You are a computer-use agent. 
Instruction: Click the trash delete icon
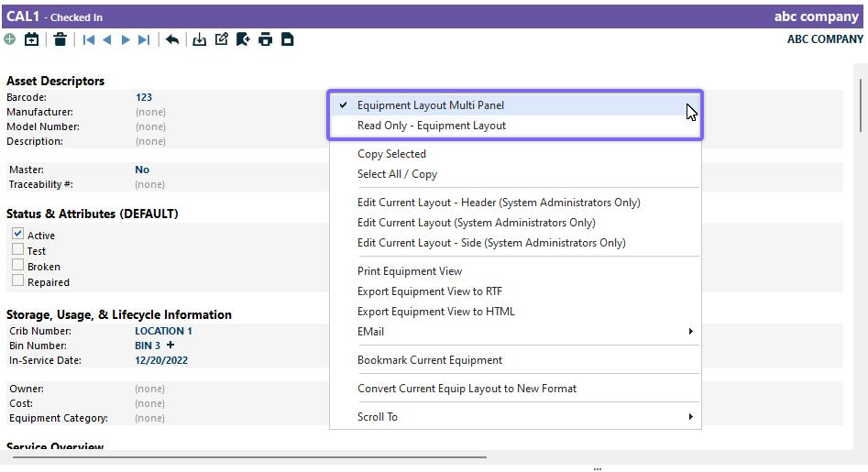pos(60,39)
